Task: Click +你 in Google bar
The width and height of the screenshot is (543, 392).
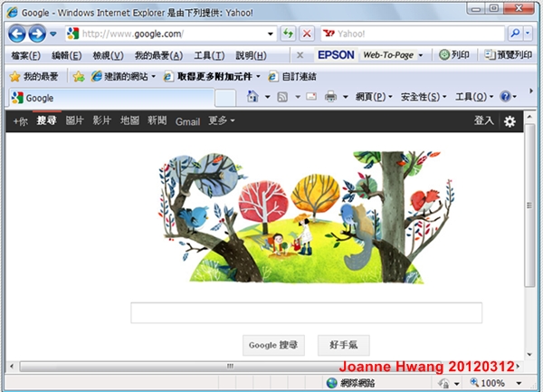Action: 20,121
